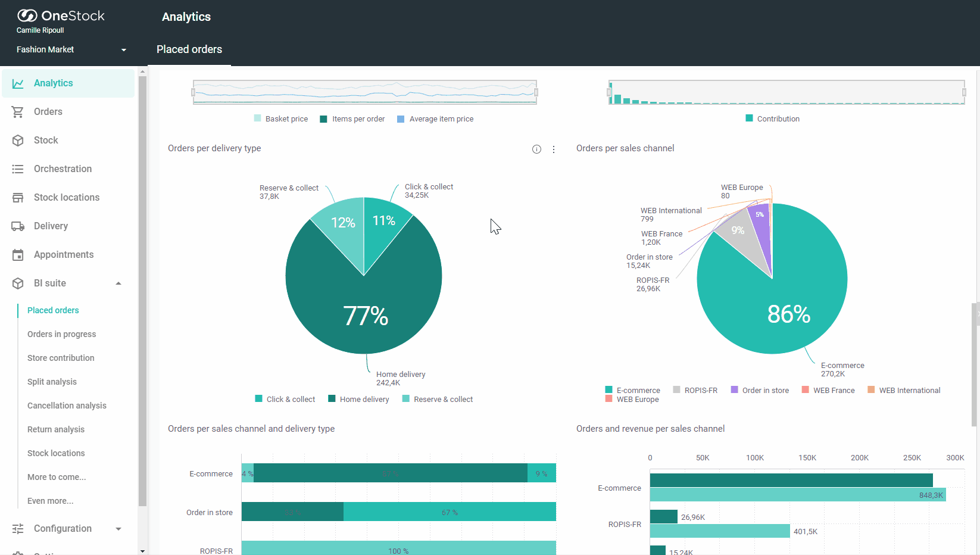Open info icon for Orders per delivery type
This screenshot has height=555, width=980.
(x=536, y=149)
